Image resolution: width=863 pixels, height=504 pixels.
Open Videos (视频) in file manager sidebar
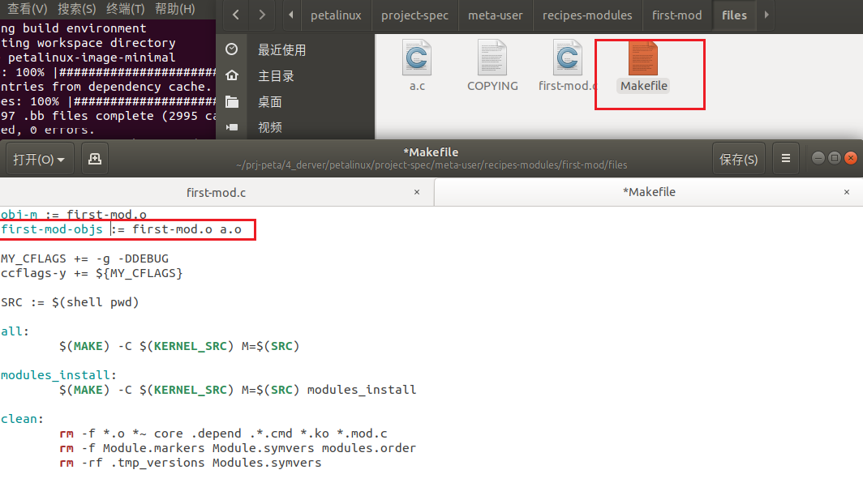[x=269, y=127]
